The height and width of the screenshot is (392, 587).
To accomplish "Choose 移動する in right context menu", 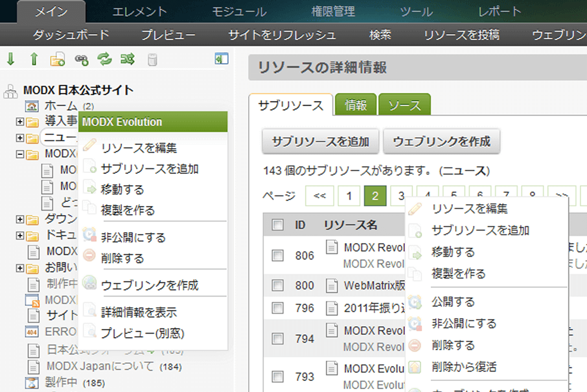I will pos(453,252).
